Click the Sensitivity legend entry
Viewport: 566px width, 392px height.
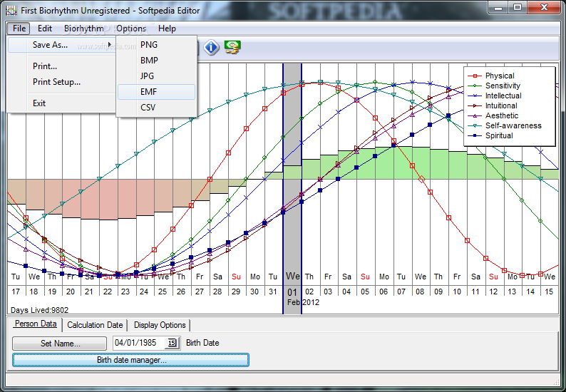pos(494,86)
